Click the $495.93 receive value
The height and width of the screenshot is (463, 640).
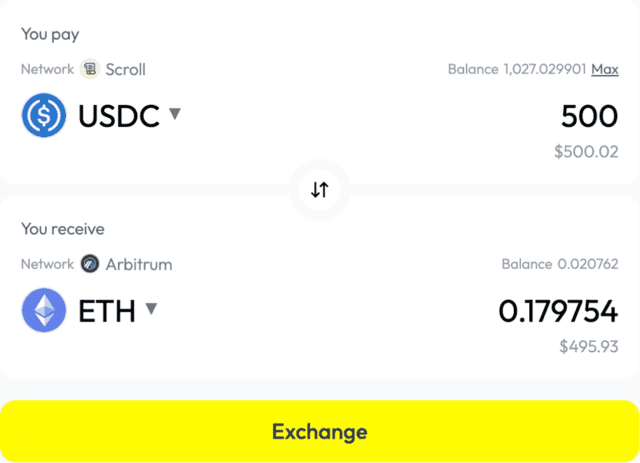[588, 347]
